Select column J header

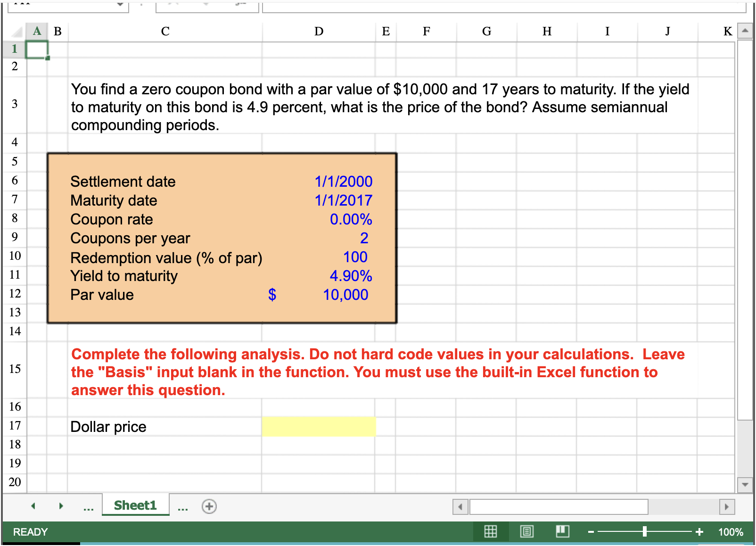point(667,32)
